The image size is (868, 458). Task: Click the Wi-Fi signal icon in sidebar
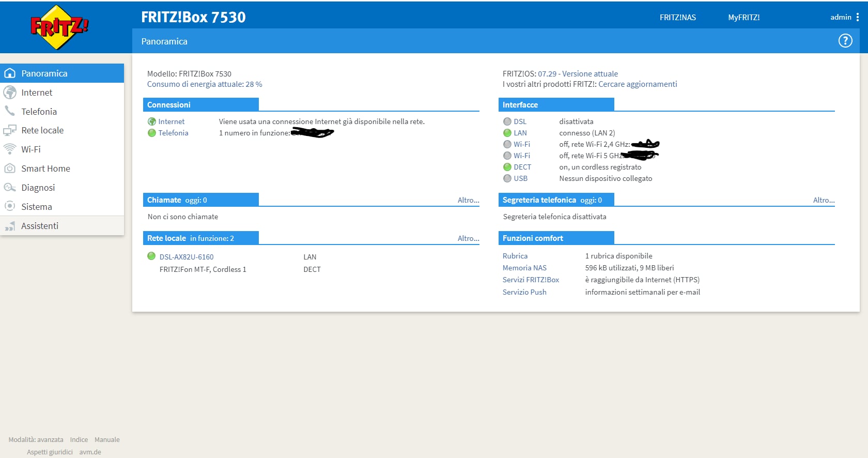pyautogui.click(x=10, y=149)
